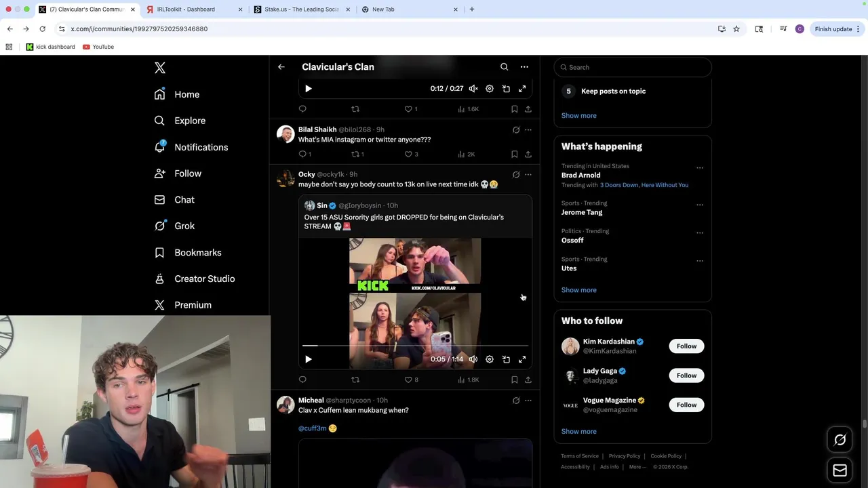This screenshot has width=868, height=488.
Task: Open Chat in the sidebar
Action: click(x=174, y=200)
